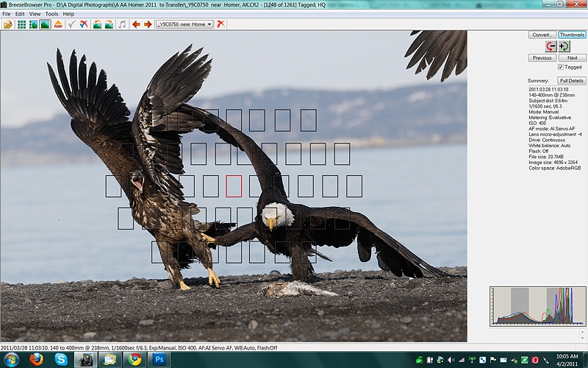Click the 'ISO: 400' summary line
The height and width of the screenshot is (368, 588).
click(537, 123)
